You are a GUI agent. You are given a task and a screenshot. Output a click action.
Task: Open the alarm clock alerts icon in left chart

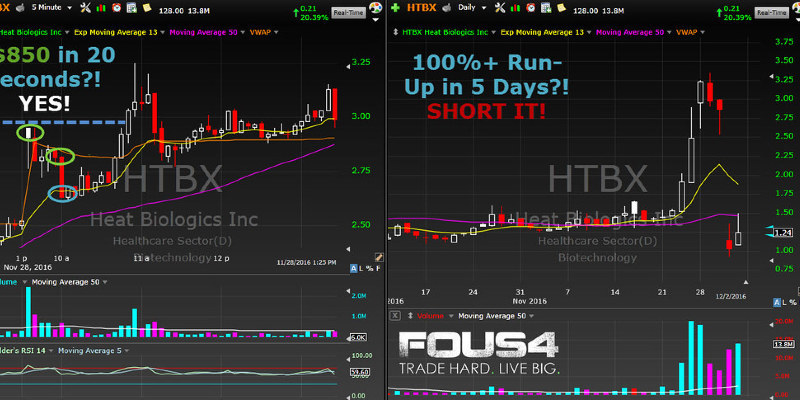[x=117, y=8]
